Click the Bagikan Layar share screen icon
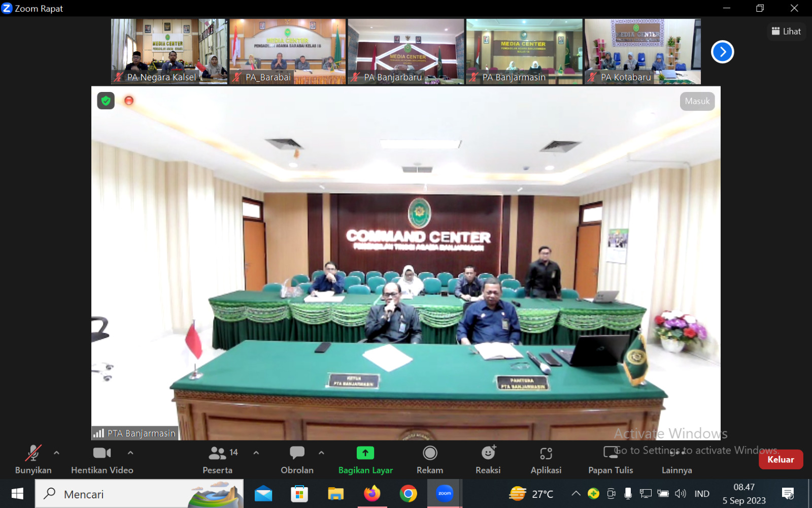The height and width of the screenshot is (508, 812). [x=365, y=453]
